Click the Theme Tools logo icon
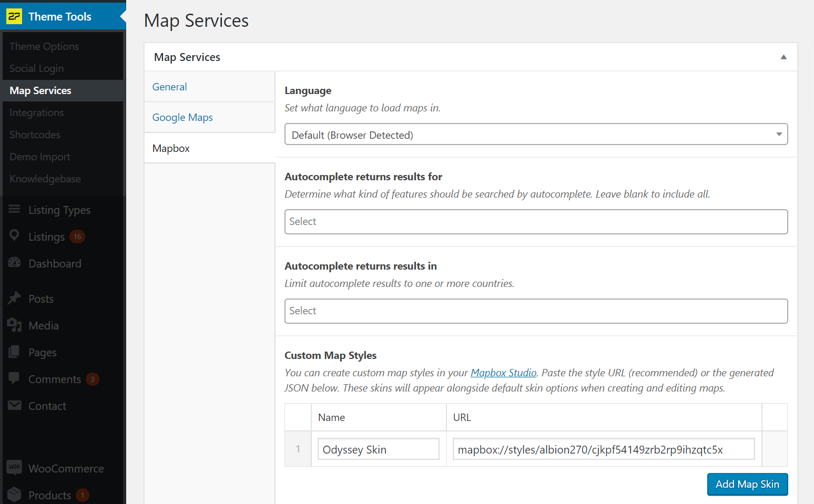 14,16
